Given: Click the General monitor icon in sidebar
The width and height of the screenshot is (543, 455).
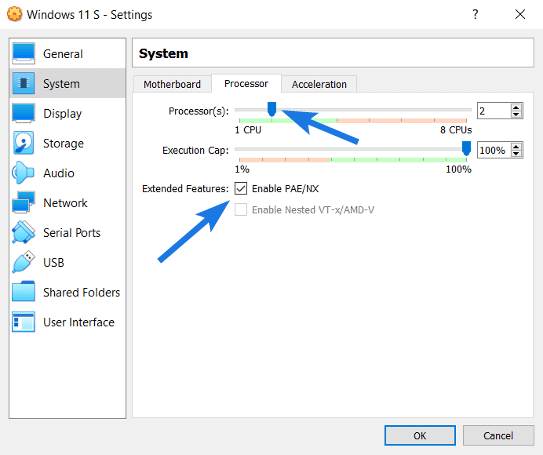Looking at the screenshot, I should (x=23, y=54).
